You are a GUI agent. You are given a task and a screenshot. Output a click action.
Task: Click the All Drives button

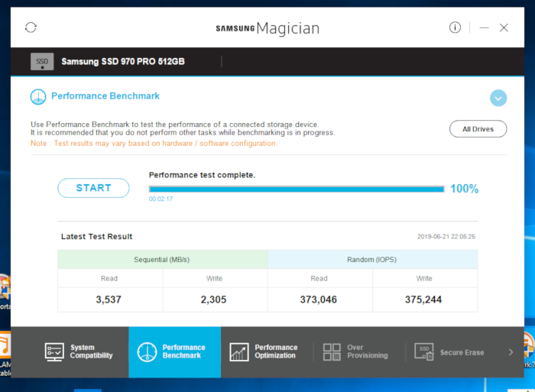478,129
